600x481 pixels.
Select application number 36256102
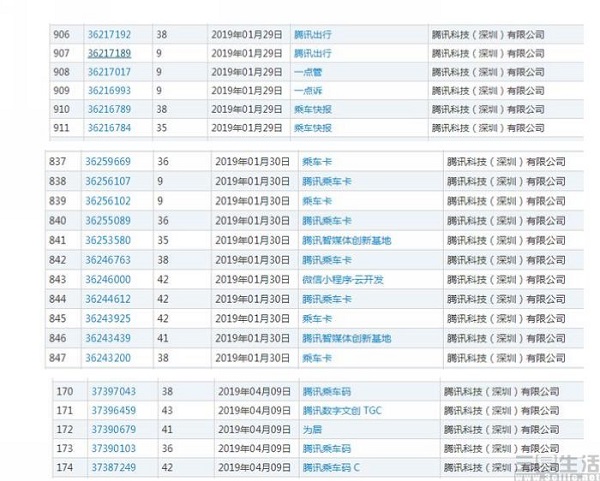[x=109, y=201]
